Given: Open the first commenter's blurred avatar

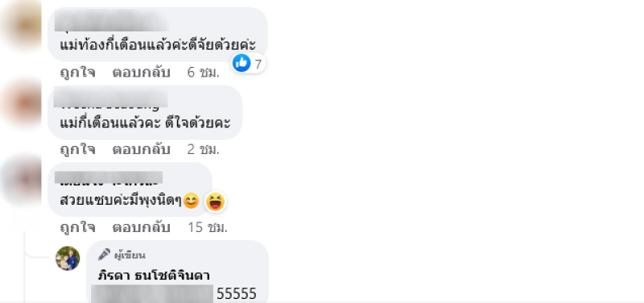Looking at the screenshot, I should [x=21, y=25].
